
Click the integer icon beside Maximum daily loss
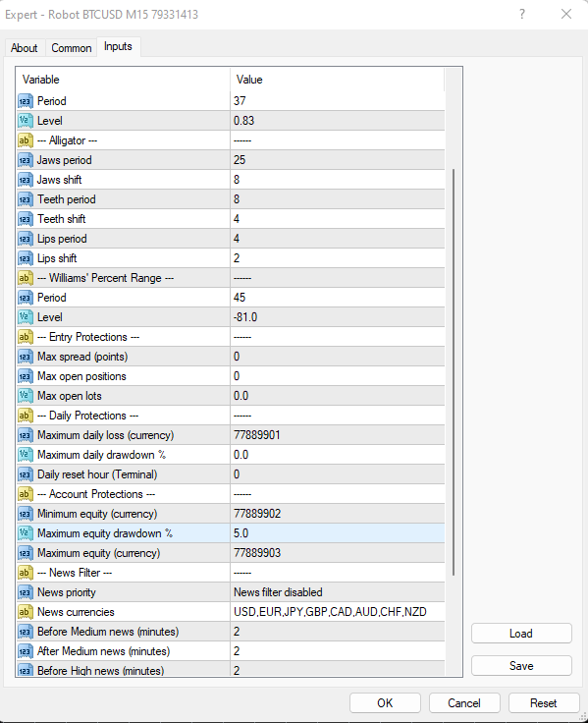coord(26,435)
